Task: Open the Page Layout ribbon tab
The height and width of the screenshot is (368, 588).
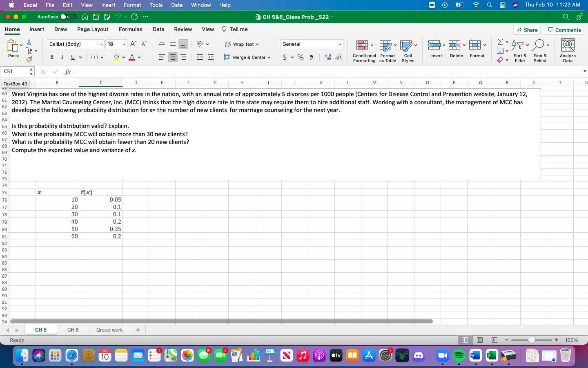Action: click(93, 29)
